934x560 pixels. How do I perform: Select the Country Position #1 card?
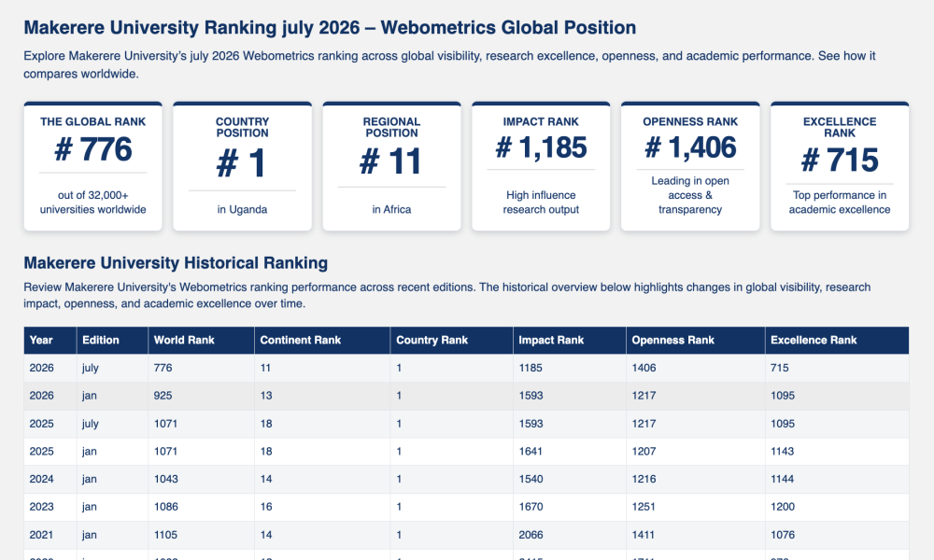[x=243, y=166]
